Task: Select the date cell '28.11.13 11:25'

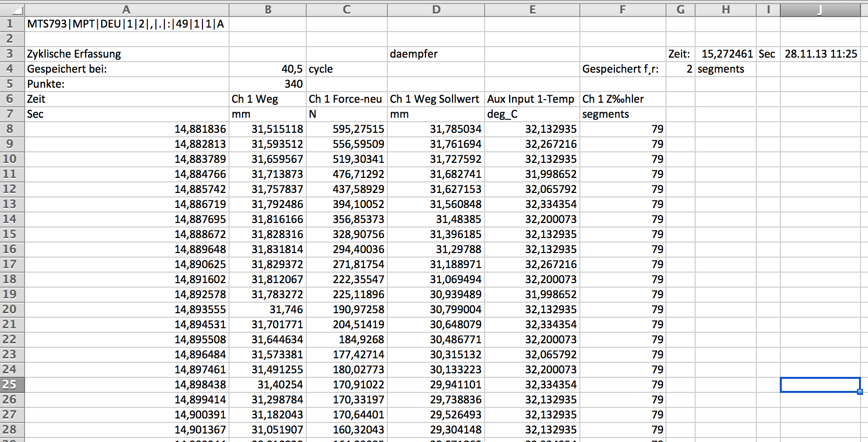Action: tap(820, 54)
